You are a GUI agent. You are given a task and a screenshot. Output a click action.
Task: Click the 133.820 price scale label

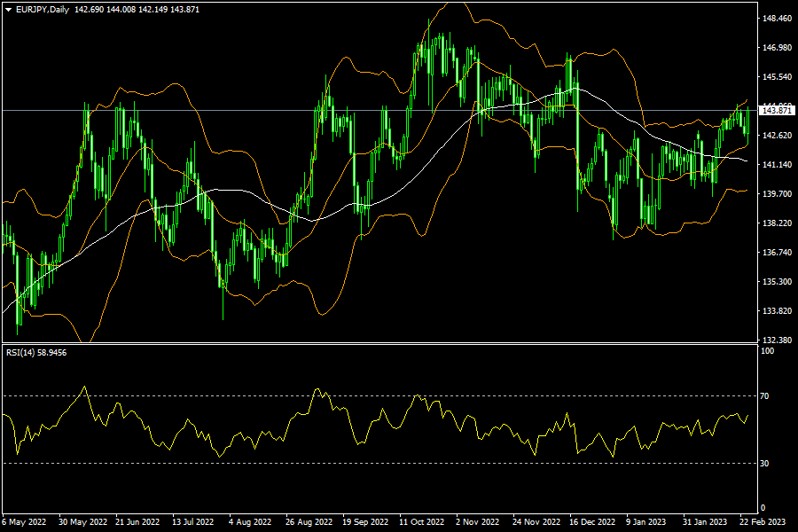pyautogui.click(x=777, y=311)
